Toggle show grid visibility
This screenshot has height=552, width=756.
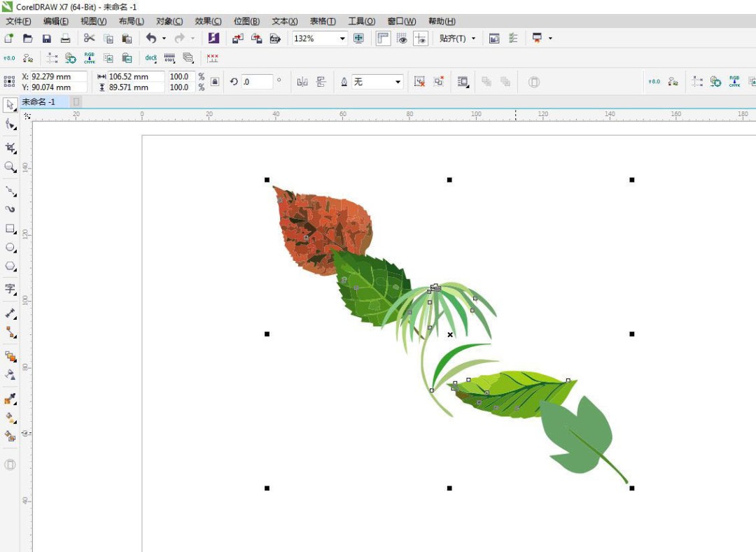pyautogui.click(x=402, y=38)
